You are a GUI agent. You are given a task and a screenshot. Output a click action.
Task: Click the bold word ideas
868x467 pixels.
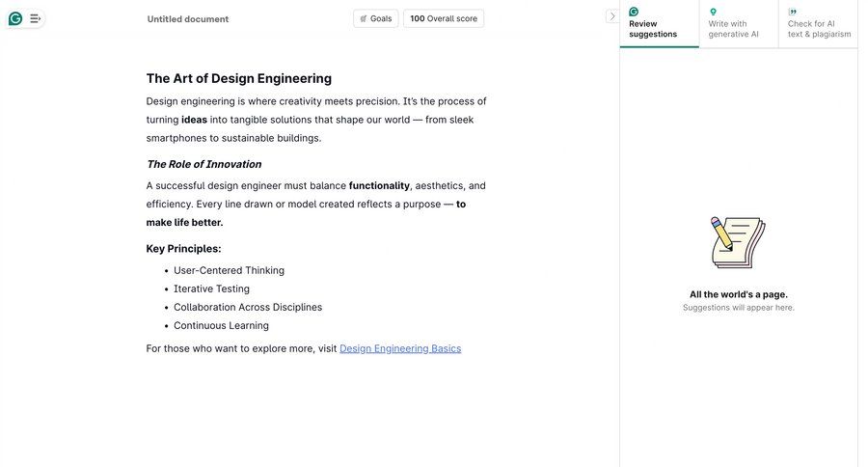(194, 120)
